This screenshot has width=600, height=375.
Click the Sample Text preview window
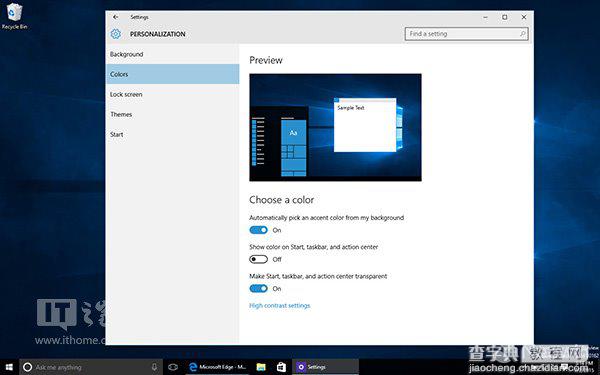pos(365,125)
